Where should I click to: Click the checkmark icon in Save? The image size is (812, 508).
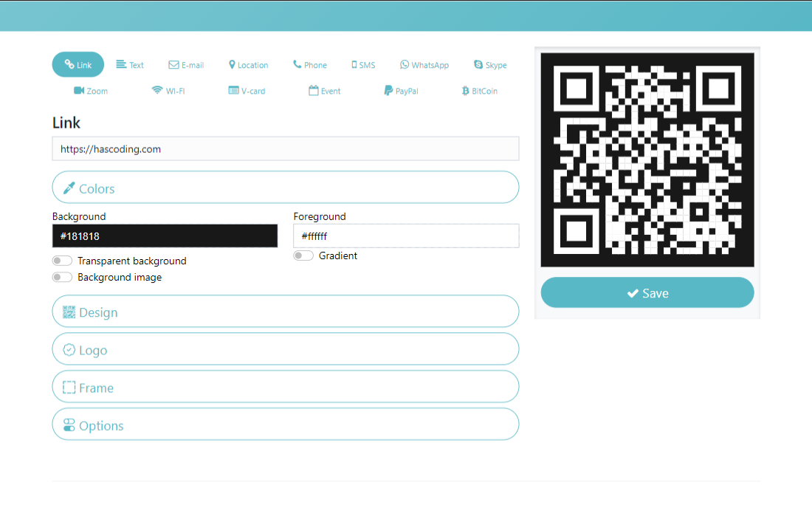tap(633, 293)
